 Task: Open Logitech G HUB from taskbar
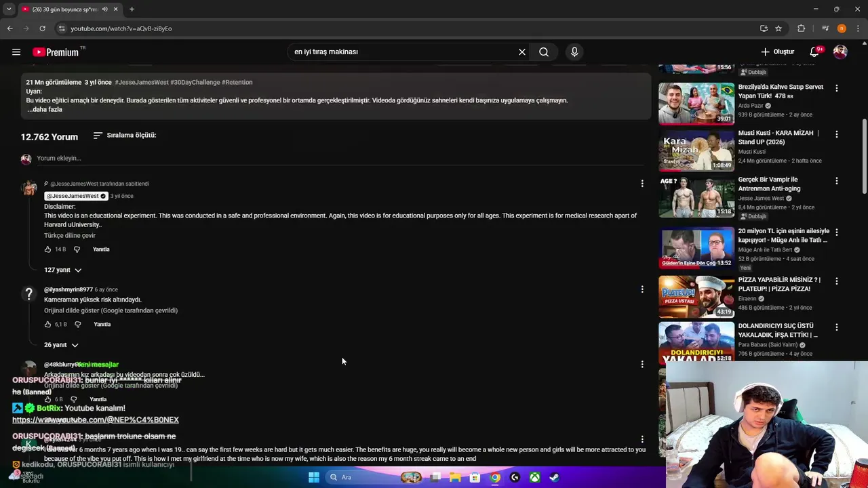[515, 477]
